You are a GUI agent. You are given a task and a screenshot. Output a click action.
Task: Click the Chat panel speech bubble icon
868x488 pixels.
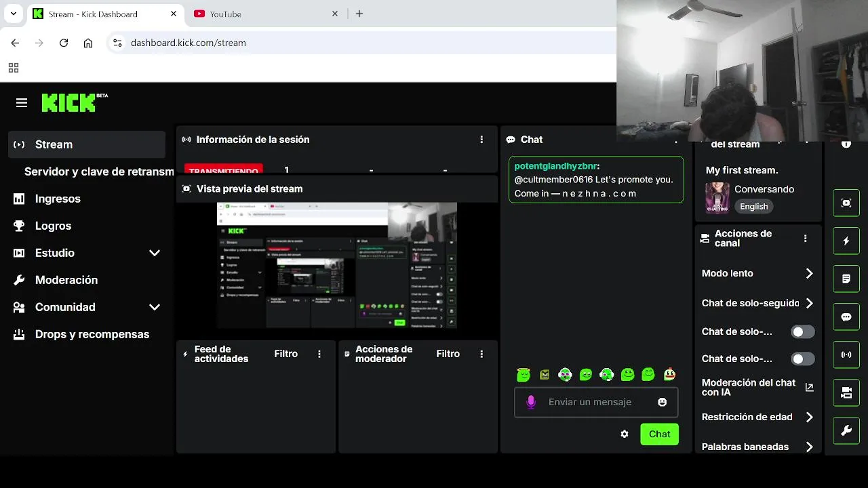click(511, 140)
